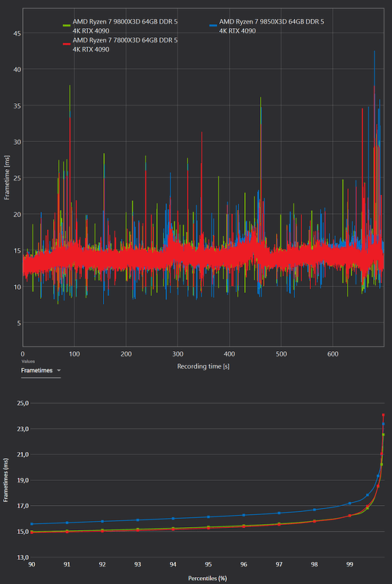
Task: Click the green Ryzen 7 9800X3D legend swatch
Action: (66, 25)
